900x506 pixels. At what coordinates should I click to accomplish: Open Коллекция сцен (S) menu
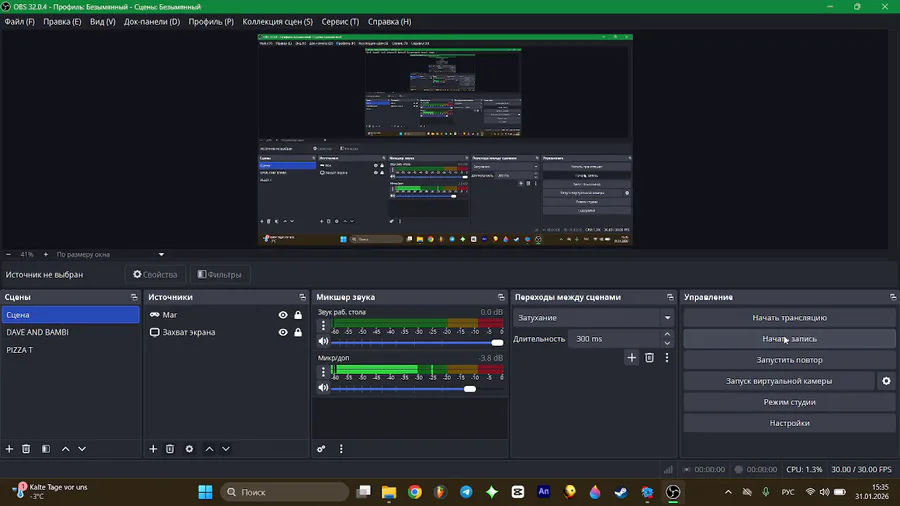point(277,22)
